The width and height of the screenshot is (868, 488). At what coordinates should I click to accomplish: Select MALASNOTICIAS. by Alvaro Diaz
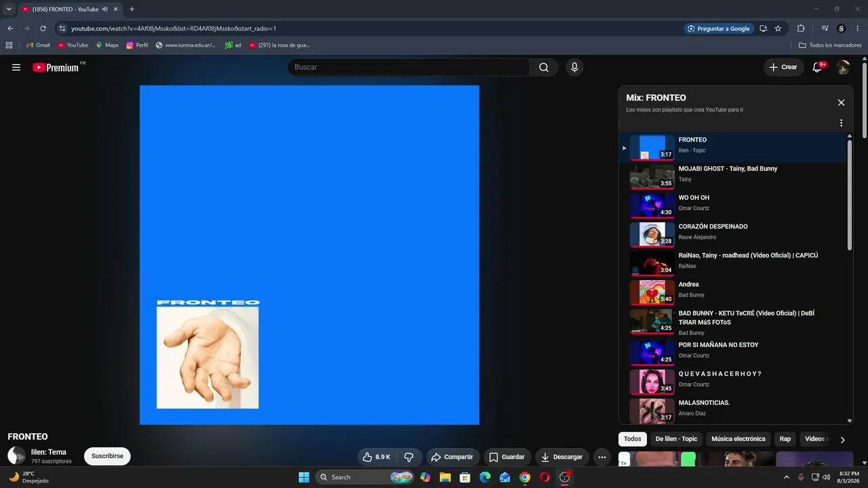click(x=733, y=410)
